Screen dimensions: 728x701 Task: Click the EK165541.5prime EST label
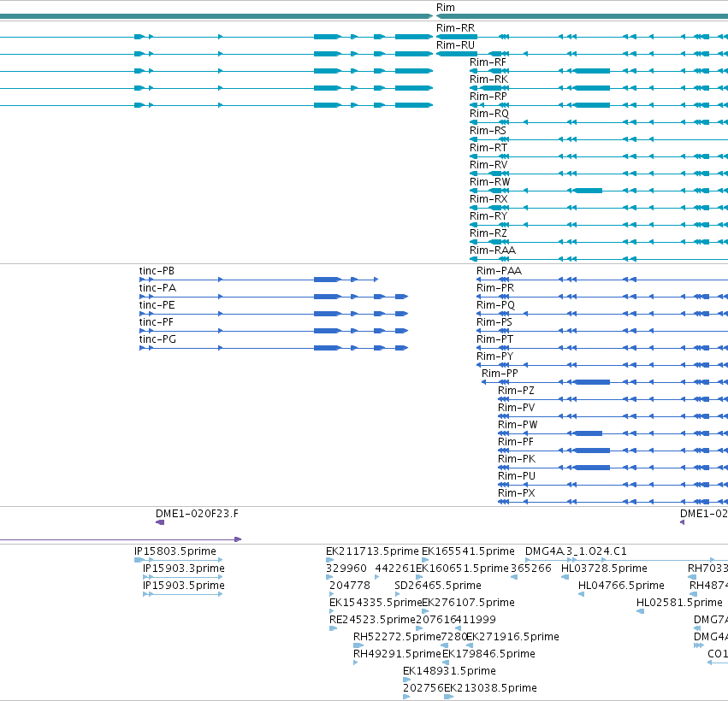468,551
